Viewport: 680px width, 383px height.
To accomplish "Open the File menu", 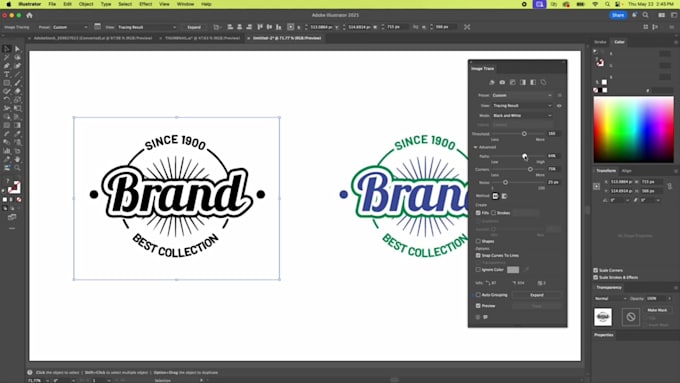I will pos(52,4).
